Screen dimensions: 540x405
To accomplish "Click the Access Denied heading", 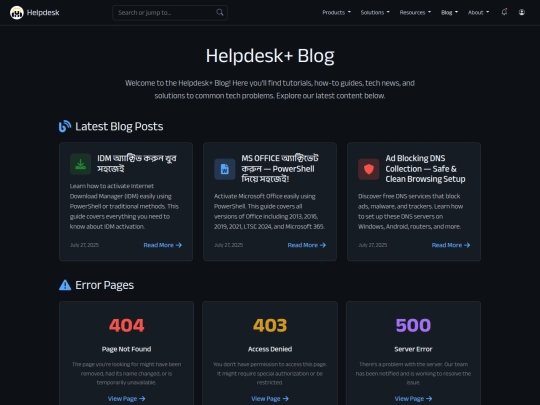I will pyautogui.click(x=270, y=349).
